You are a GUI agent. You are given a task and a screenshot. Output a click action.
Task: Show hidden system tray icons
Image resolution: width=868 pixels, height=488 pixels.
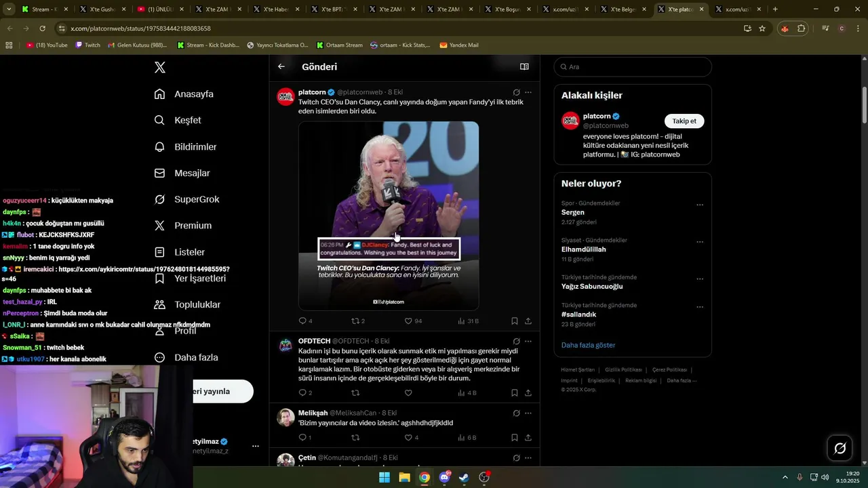pos(785,477)
